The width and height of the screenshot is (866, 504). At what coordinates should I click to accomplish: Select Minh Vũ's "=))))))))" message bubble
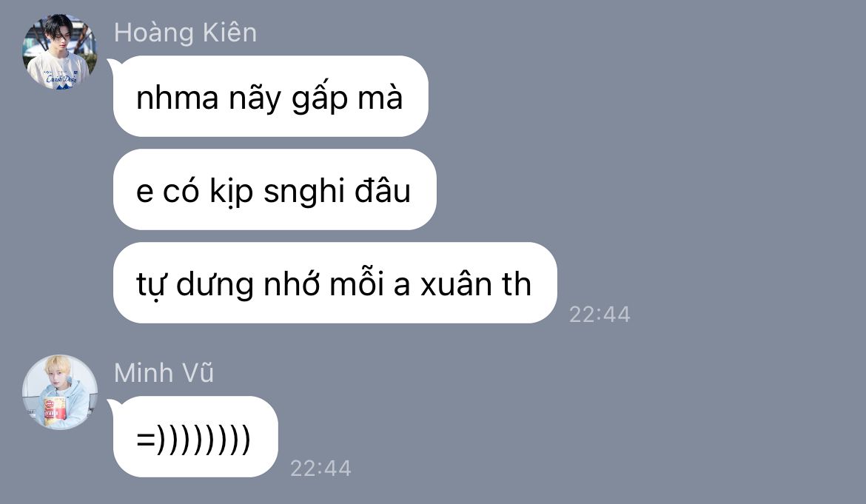pyautogui.click(x=195, y=437)
